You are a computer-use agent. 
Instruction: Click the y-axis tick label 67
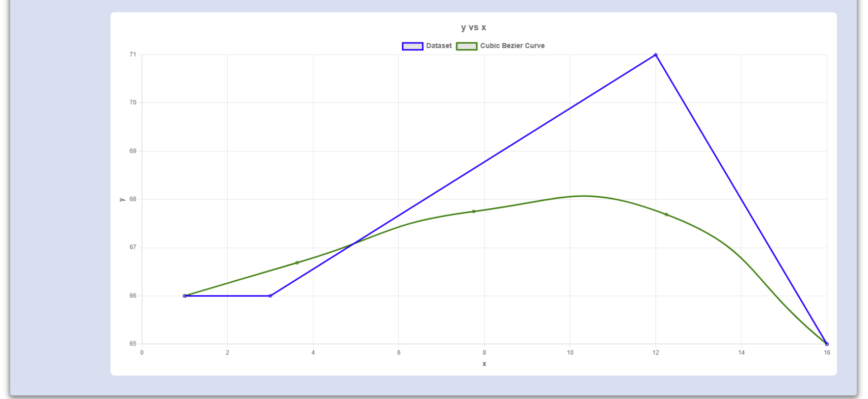pos(133,247)
